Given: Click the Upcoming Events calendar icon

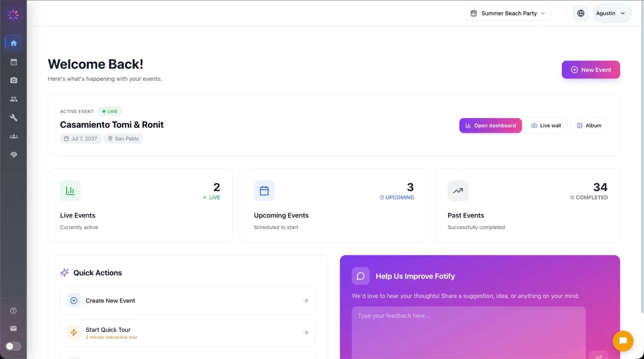Looking at the screenshot, I should coord(264,191).
